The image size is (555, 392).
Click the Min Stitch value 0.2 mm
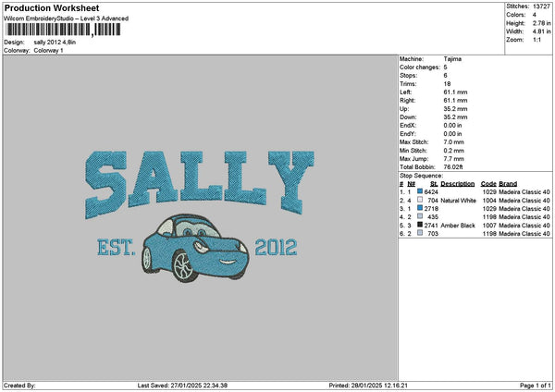point(453,151)
